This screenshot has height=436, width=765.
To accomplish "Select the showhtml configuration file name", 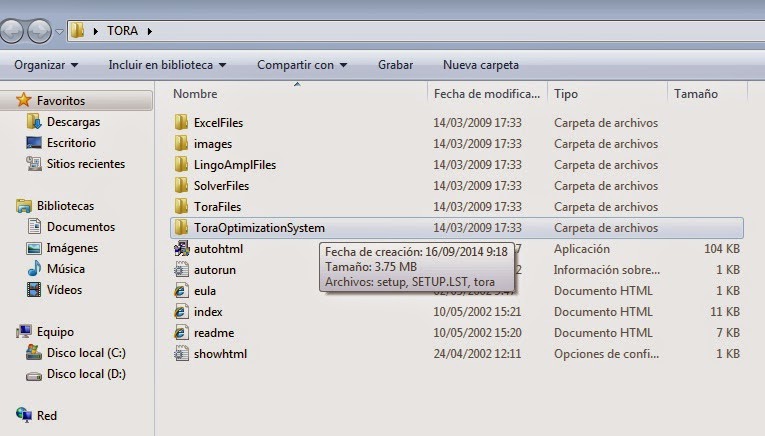I will click(220, 353).
